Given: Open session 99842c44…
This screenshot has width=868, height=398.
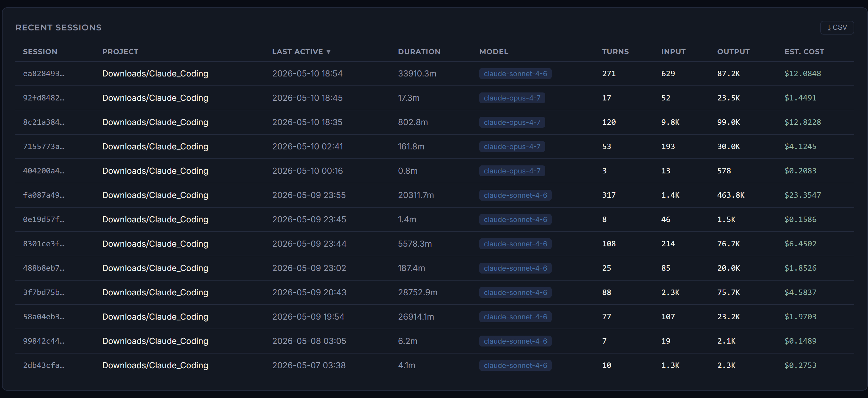Looking at the screenshot, I should [x=44, y=341].
